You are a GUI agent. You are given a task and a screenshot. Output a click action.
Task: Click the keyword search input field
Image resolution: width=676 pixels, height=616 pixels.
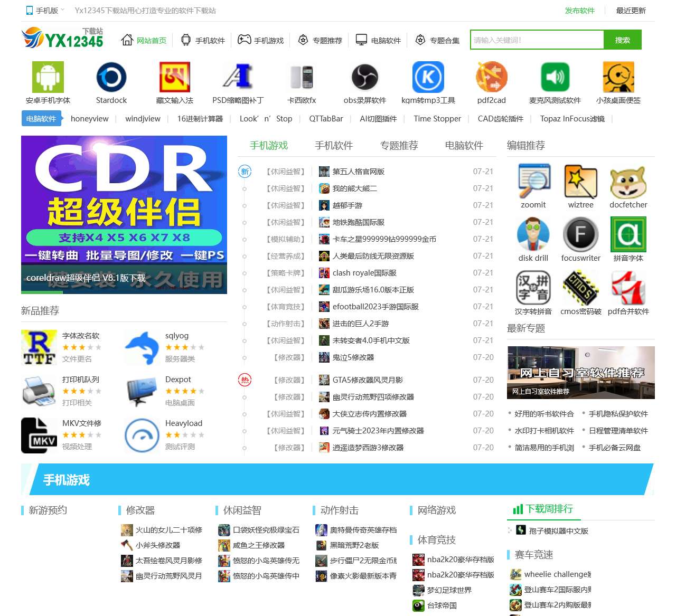[x=537, y=40]
